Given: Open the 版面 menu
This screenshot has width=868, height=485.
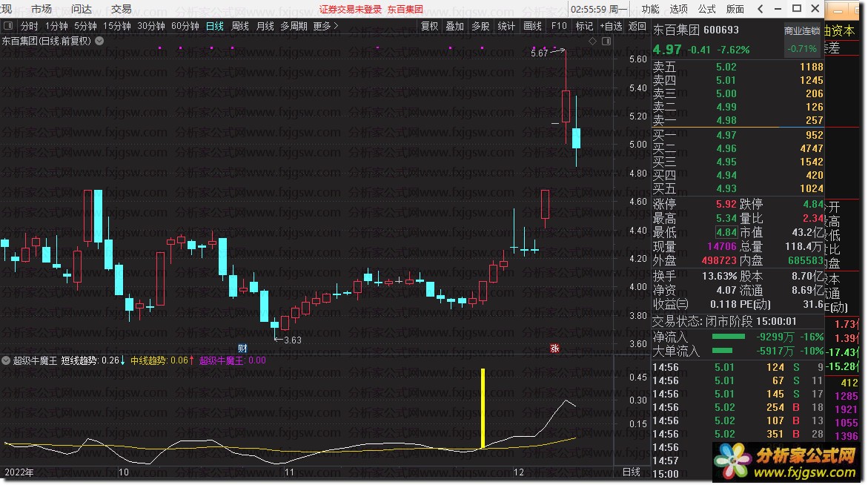Looking at the screenshot, I should [735, 9].
